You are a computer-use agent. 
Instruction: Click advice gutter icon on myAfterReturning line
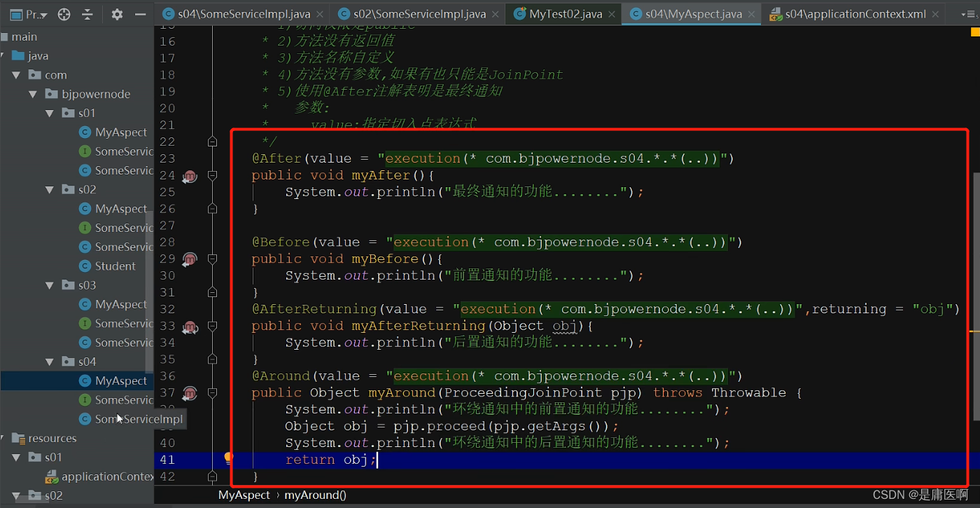(189, 327)
